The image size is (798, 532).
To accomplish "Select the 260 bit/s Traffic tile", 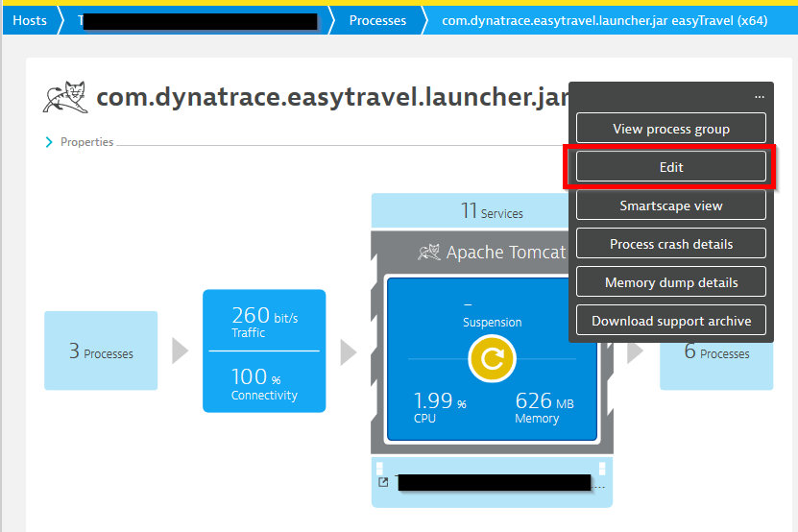I will click(264, 321).
